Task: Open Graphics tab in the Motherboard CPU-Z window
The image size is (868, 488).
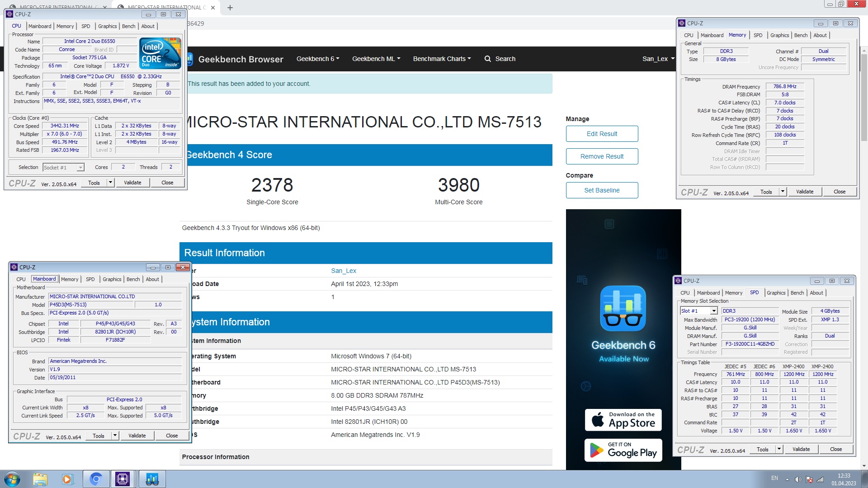Action: coord(112,279)
